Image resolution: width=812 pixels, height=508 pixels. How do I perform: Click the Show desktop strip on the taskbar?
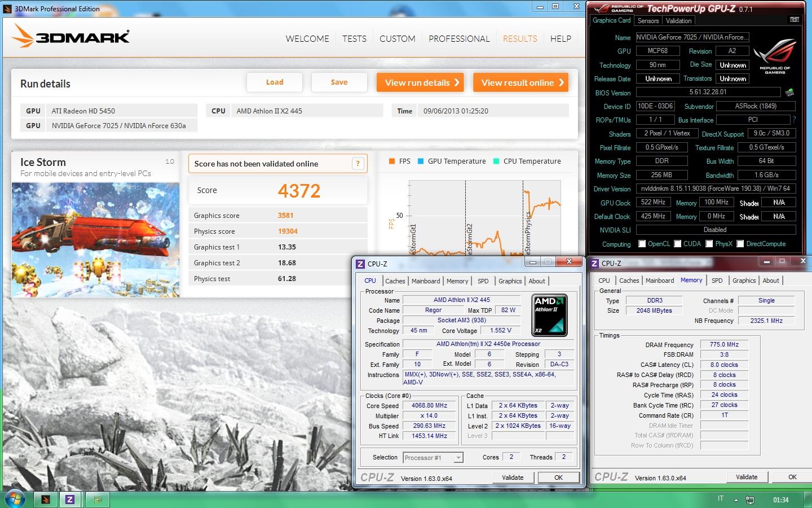[x=808, y=500]
